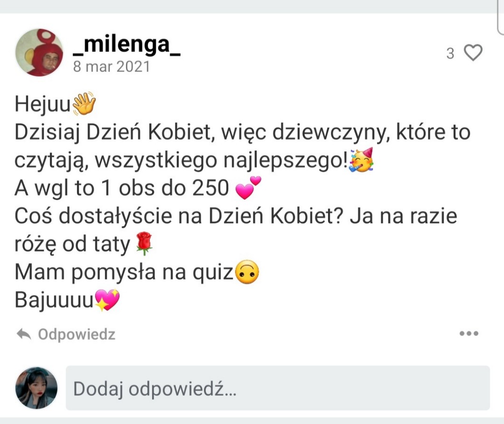The height and width of the screenshot is (424, 504).
Task: Like the post with the heart icon
Action: click(474, 52)
